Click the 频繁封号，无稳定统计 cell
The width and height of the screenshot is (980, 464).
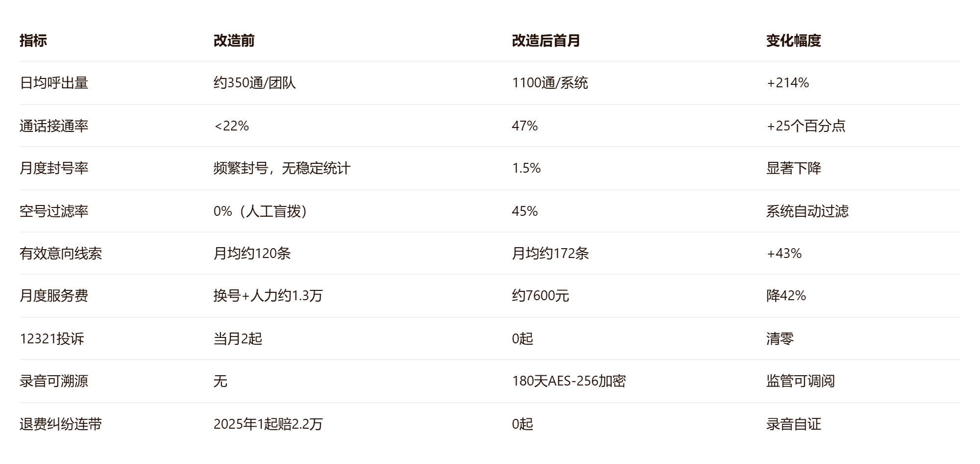tap(282, 168)
